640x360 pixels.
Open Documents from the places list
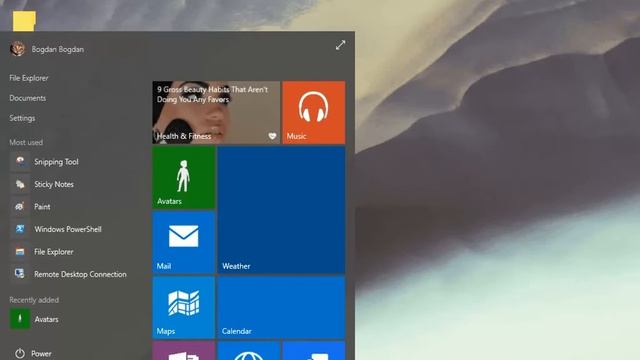[x=28, y=98]
